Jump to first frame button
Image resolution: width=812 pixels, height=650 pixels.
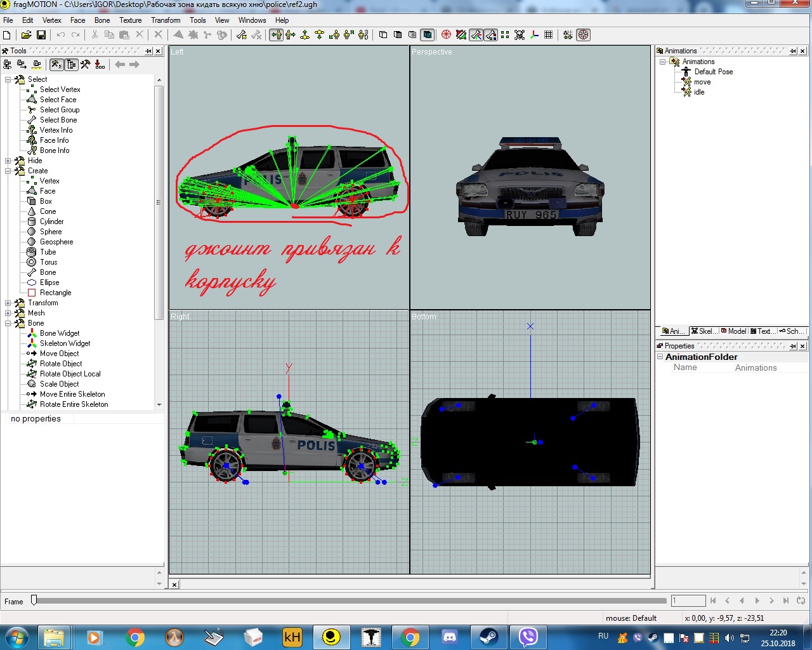[713, 600]
